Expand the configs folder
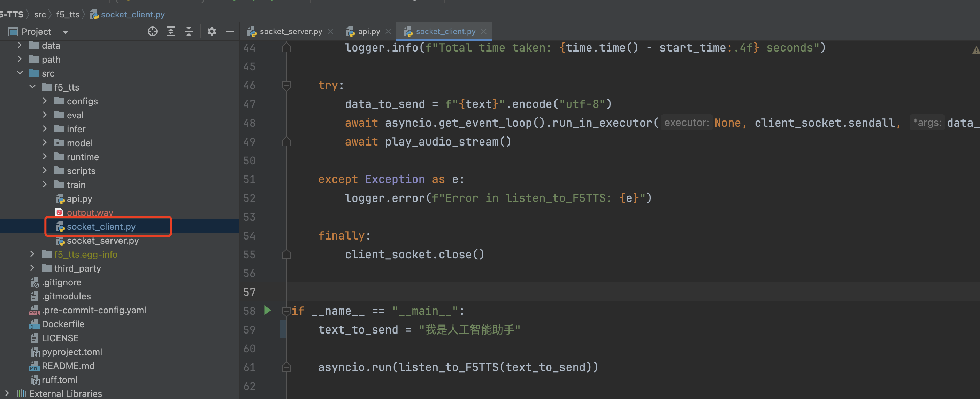Image resolution: width=980 pixels, height=399 pixels. click(x=45, y=101)
